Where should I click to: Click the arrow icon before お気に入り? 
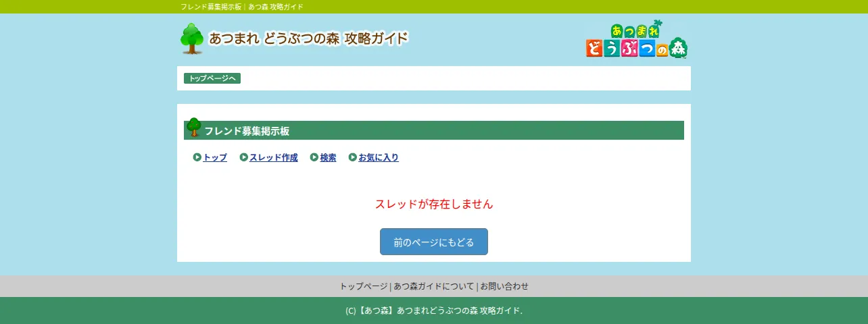tap(353, 157)
